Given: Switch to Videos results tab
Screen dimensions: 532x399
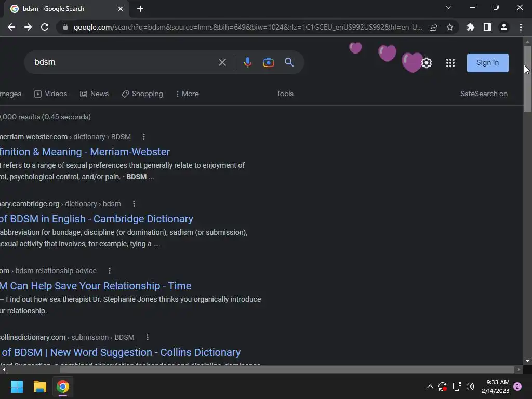Looking at the screenshot, I should point(51,94).
